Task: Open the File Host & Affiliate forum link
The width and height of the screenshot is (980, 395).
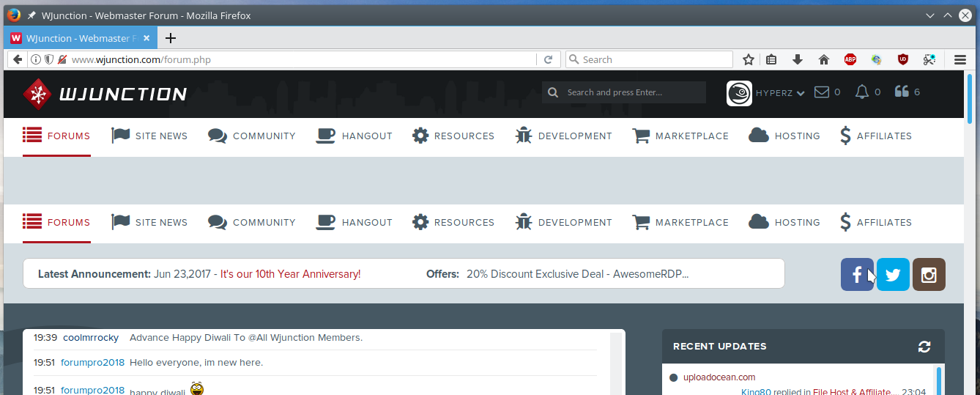Action: pyautogui.click(x=855, y=392)
